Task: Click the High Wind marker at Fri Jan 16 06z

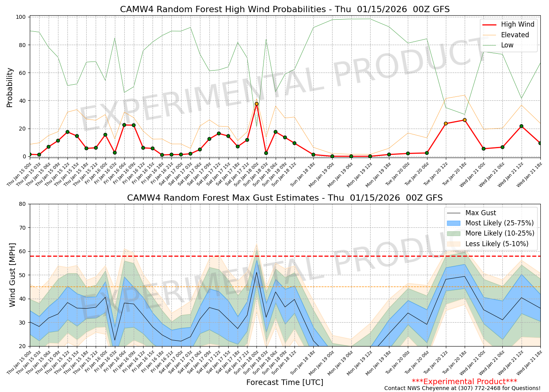Action: pos(124,125)
